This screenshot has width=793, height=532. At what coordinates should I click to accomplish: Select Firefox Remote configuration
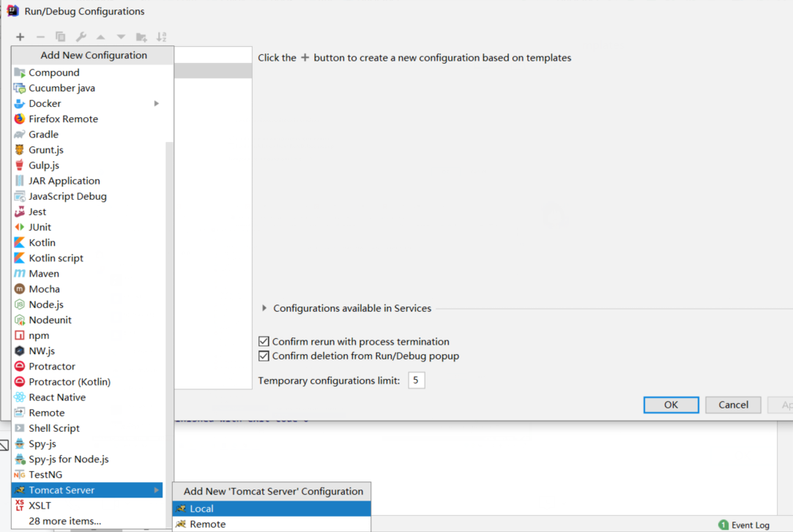[x=89, y=119]
